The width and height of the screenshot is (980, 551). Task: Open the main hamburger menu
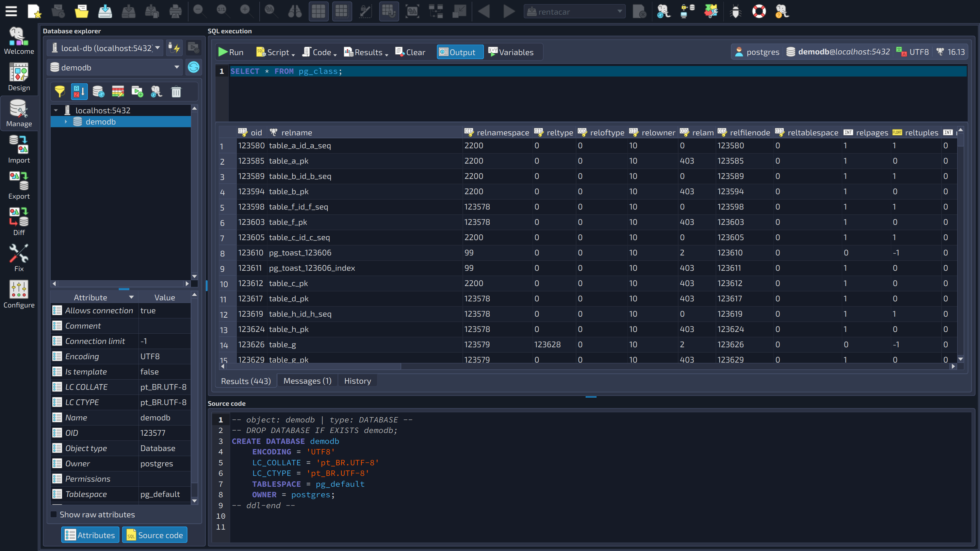(x=11, y=11)
